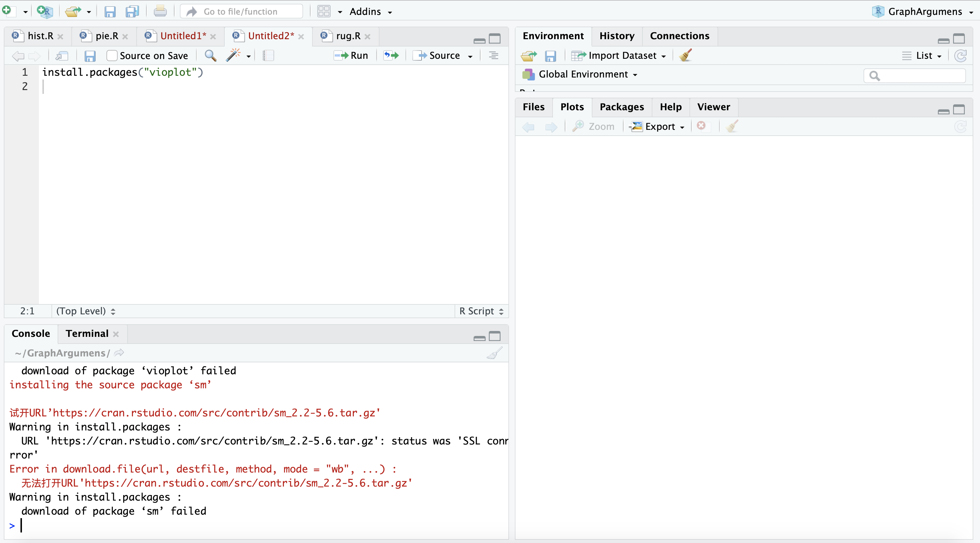
Task: Click the source editor forward arrow
Action: (x=34, y=56)
